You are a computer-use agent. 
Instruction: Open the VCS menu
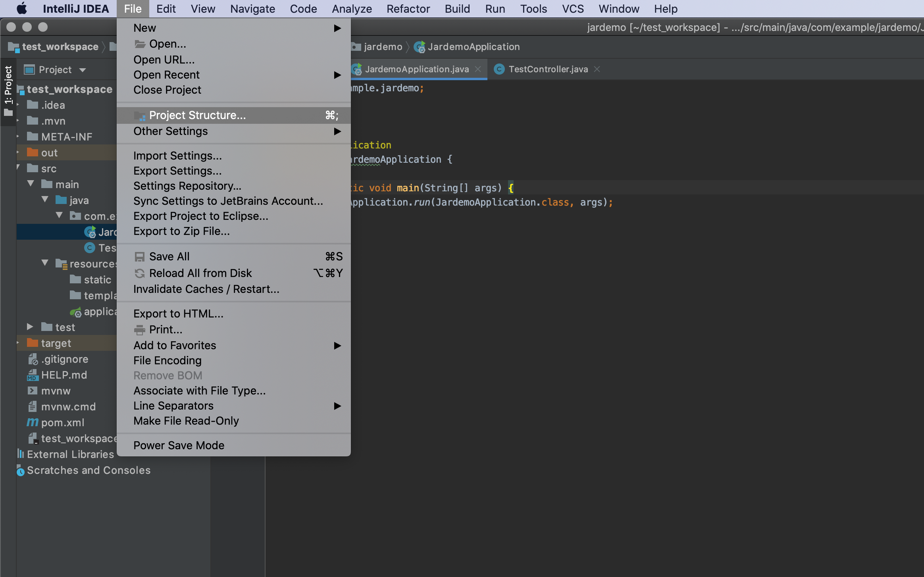click(x=573, y=9)
